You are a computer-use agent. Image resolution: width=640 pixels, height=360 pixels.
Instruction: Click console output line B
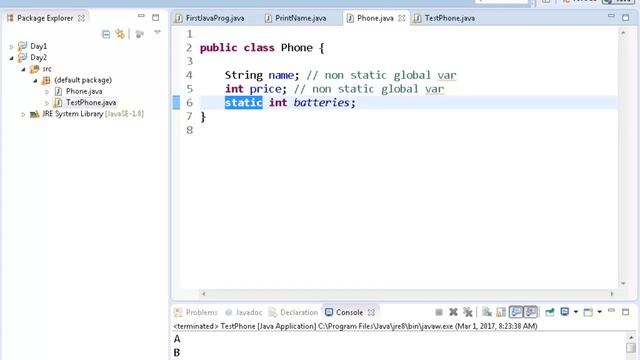[x=177, y=352]
